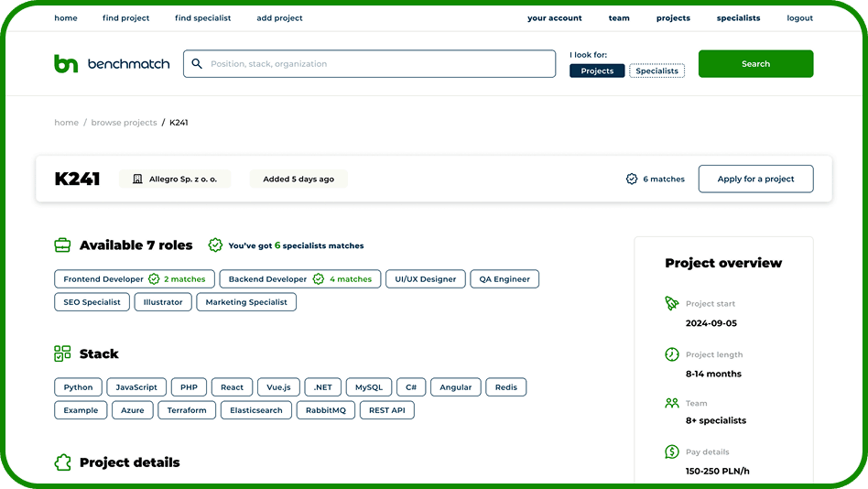Viewport: 868px width, 489px height.
Task: Open the 'find project' menu item
Action: click(x=126, y=18)
